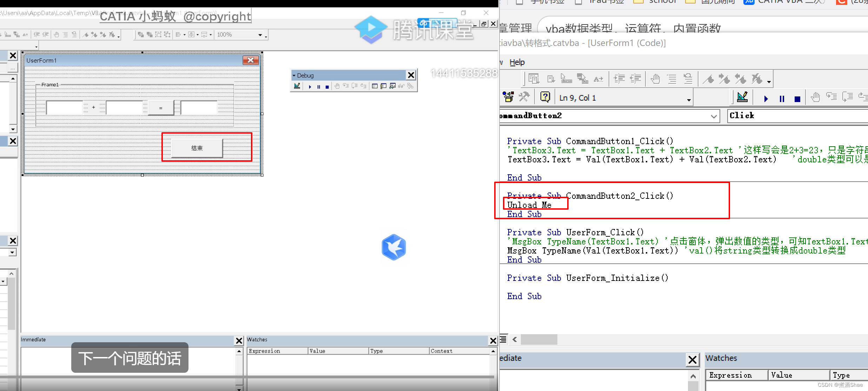
Task: Click the yellow Help question-mark icon
Action: tap(545, 97)
